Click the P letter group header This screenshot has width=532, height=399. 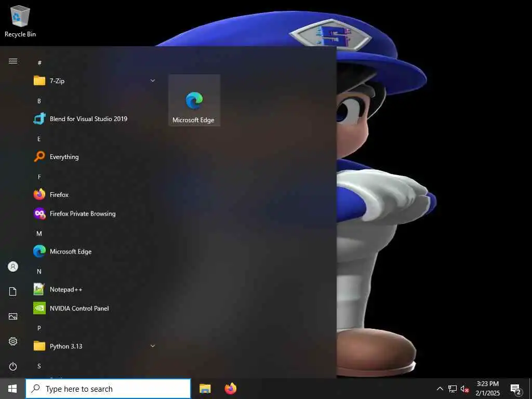pos(39,328)
